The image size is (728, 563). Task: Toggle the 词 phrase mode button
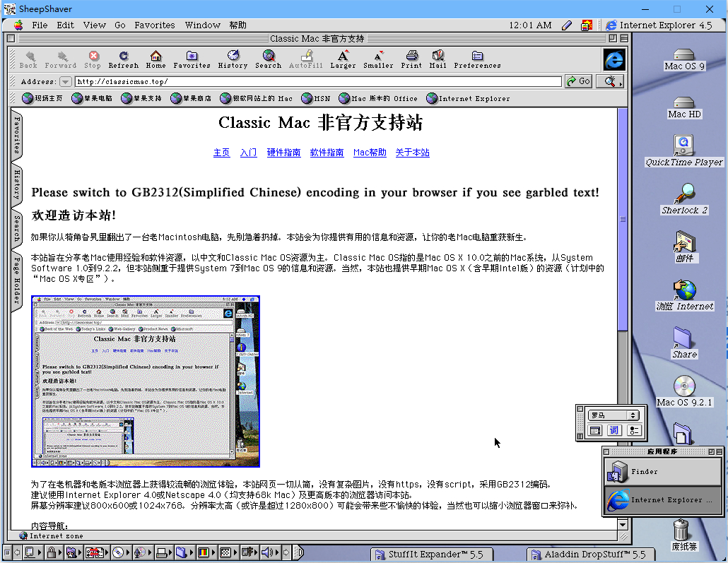pyautogui.click(x=613, y=430)
